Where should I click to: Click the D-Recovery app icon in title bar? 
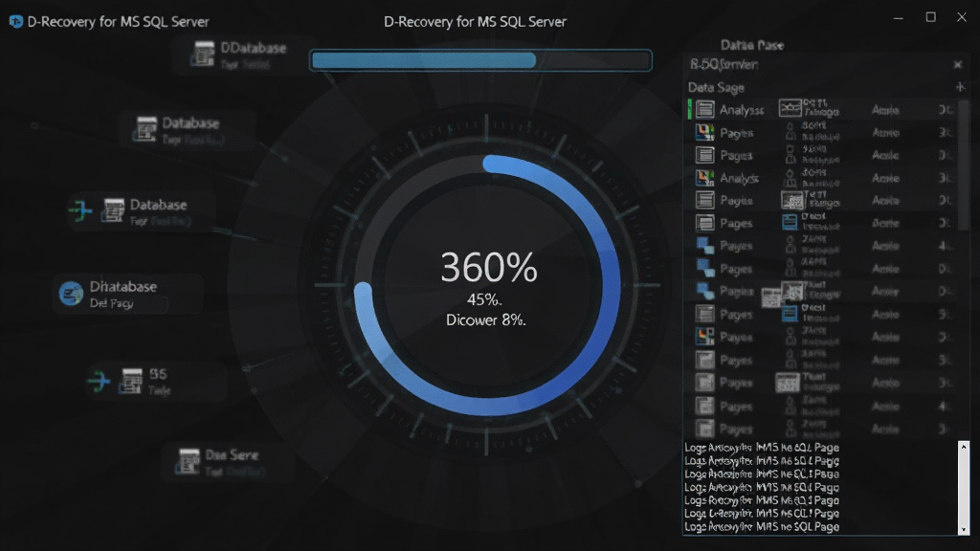click(15, 22)
